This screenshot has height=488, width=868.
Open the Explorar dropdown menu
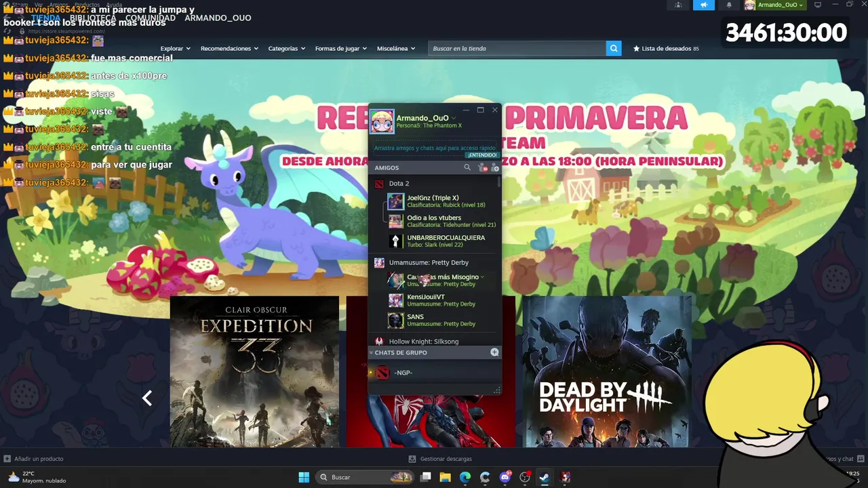pyautogui.click(x=175, y=48)
